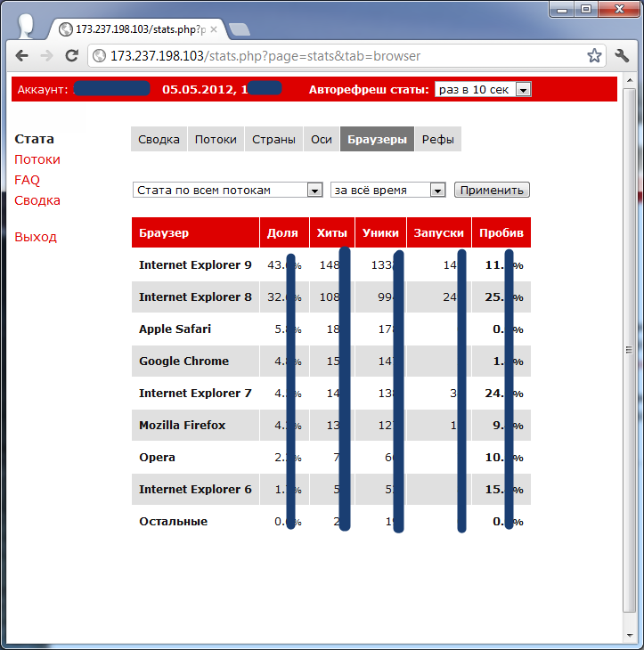Click the Mozilla Firefox row label
The width and height of the screenshot is (644, 650).
point(182,426)
